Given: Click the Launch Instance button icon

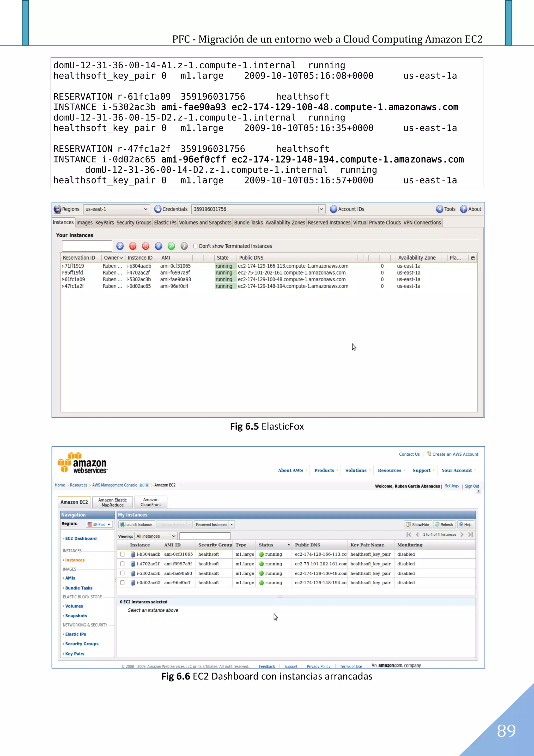Looking at the screenshot, I should tap(122, 525).
